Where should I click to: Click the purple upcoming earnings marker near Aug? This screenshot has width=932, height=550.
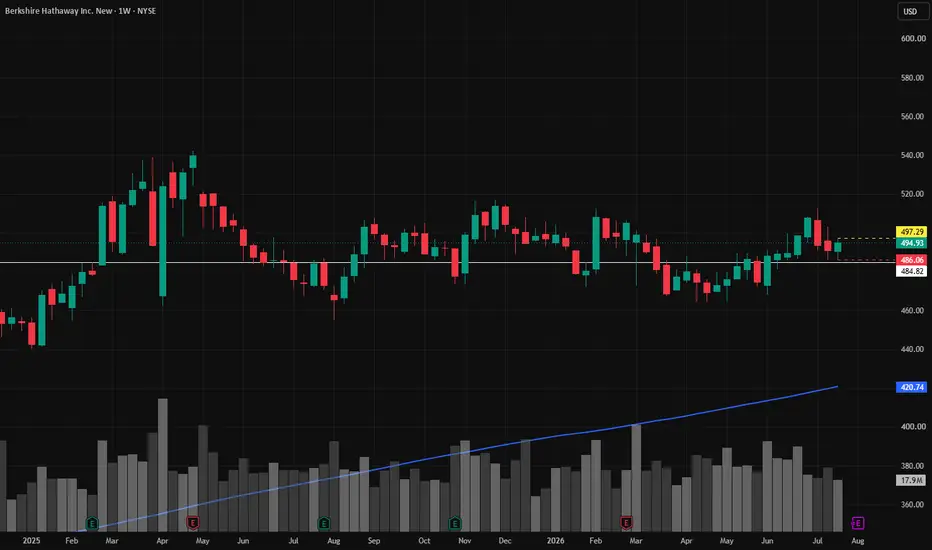(857, 523)
